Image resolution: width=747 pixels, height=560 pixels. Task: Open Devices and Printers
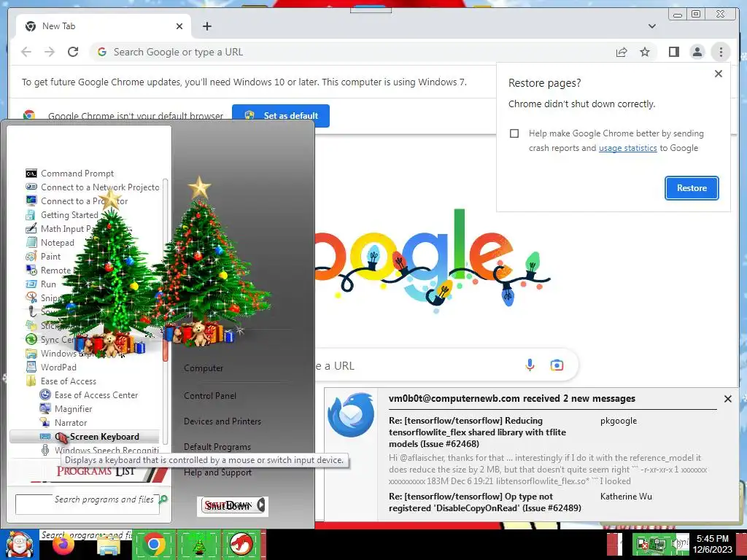coord(222,421)
